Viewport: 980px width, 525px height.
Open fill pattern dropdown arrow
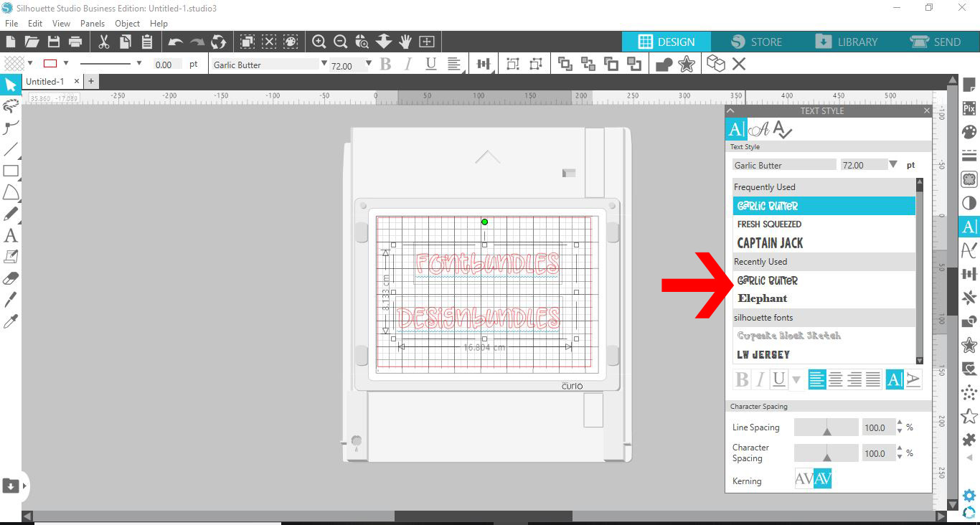30,63
